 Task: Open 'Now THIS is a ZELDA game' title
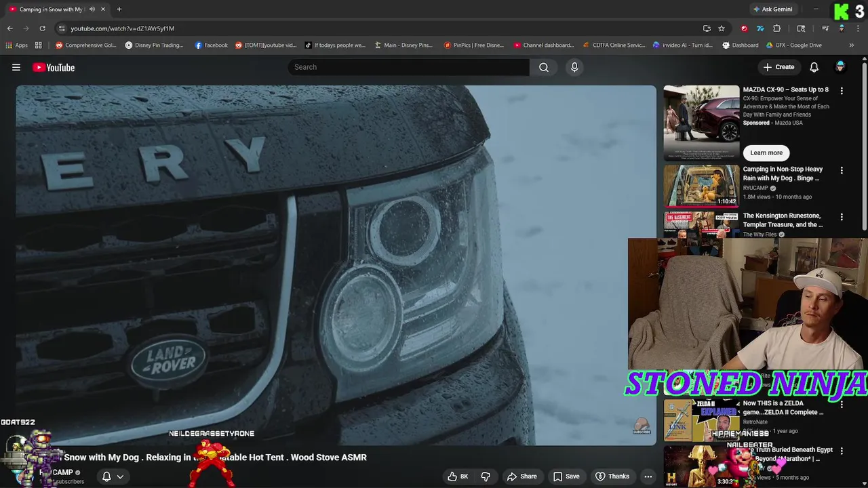coord(783,407)
